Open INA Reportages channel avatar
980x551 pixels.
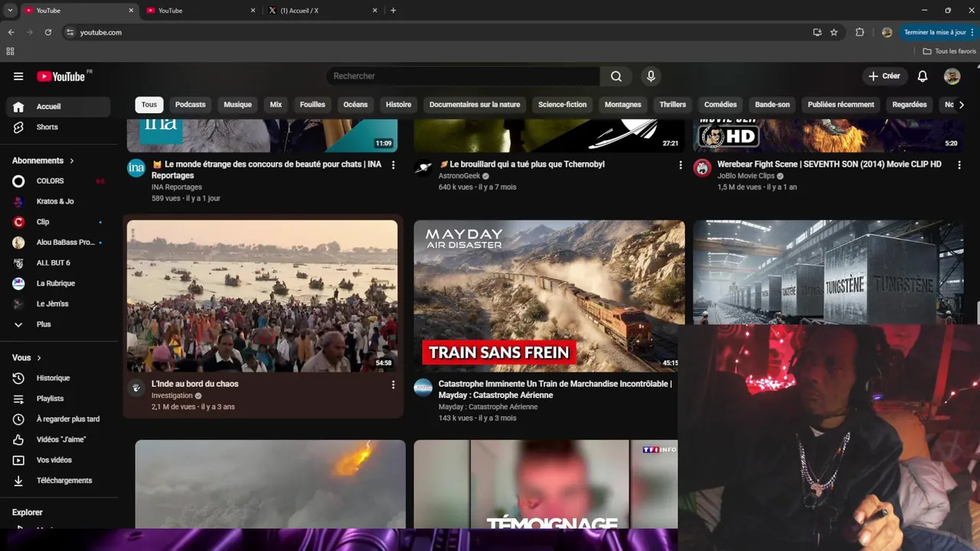136,168
